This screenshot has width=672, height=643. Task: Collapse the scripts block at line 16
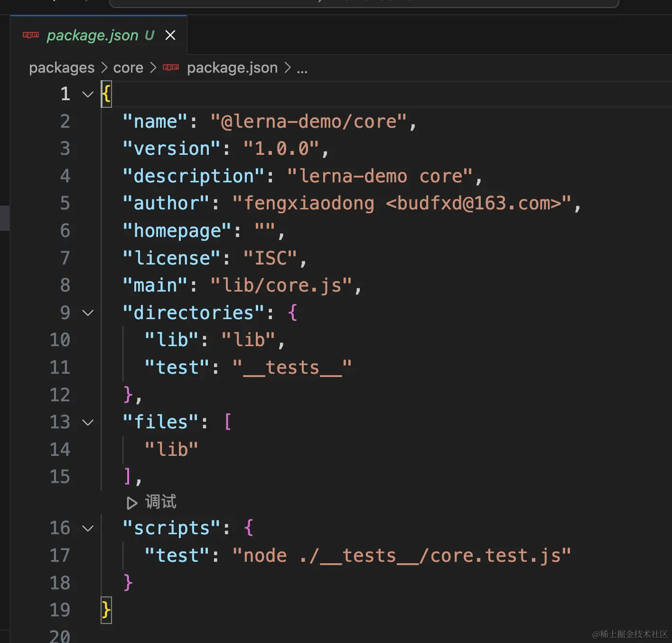[88, 528]
